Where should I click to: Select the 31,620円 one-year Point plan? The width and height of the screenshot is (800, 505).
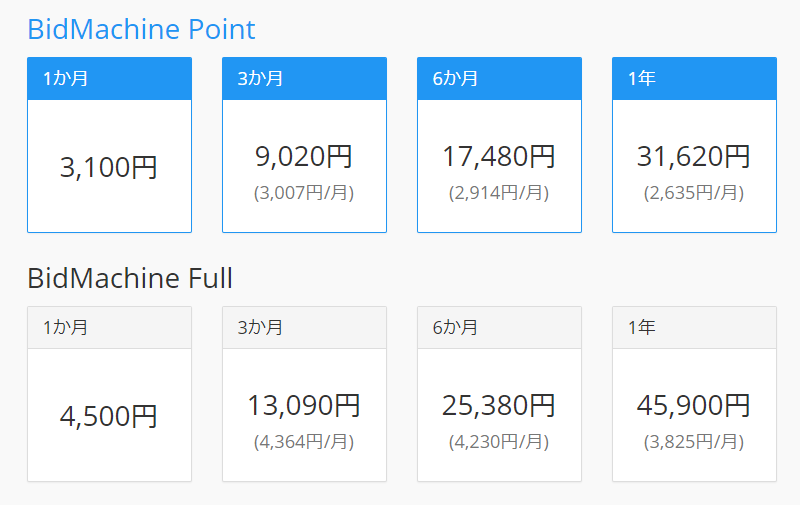694,157
